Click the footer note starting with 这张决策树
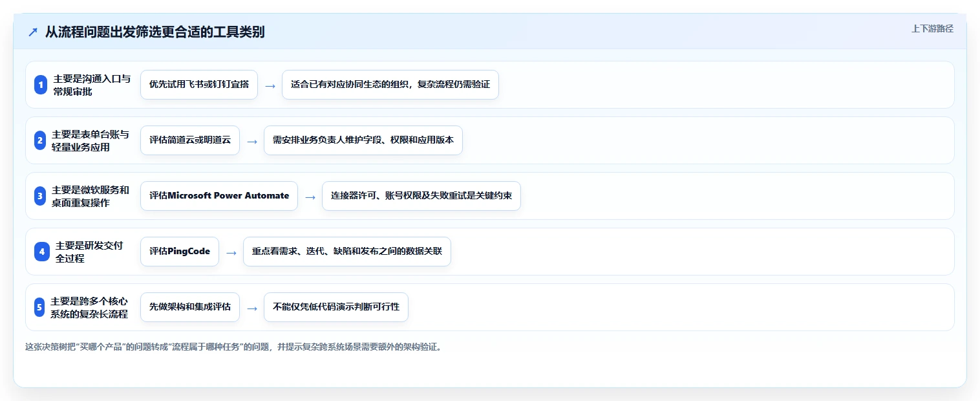 click(x=235, y=347)
